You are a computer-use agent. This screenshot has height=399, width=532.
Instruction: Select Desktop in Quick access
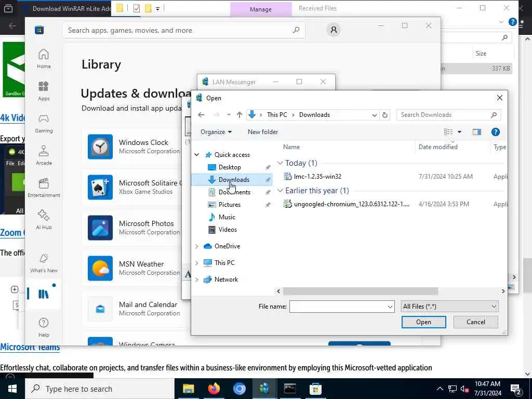(229, 167)
